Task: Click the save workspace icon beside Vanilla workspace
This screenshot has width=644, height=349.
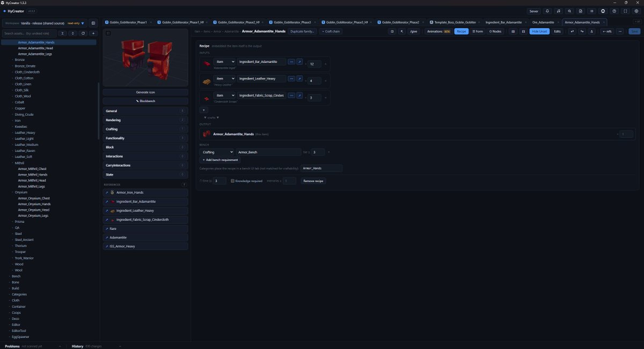Action: pos(93,23)
